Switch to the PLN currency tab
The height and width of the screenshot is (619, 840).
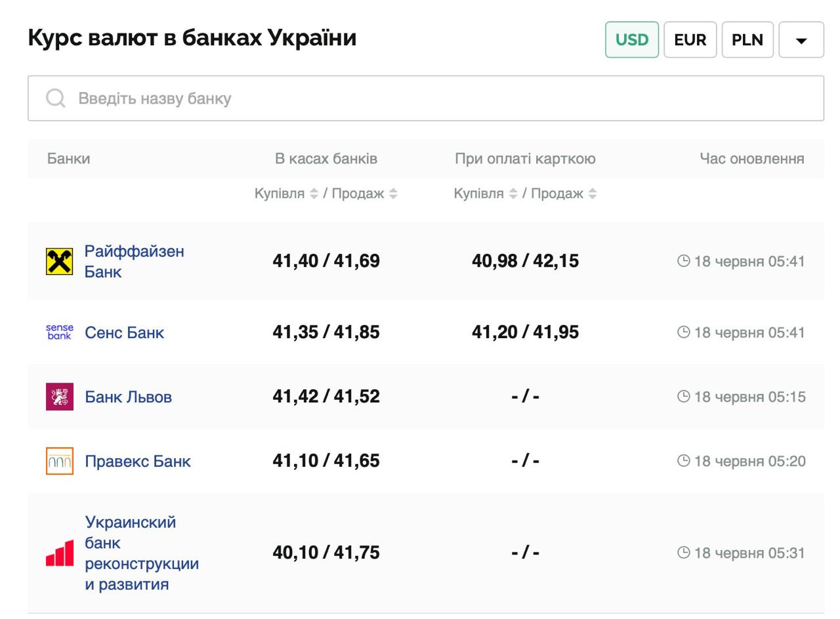click(747, 40)
